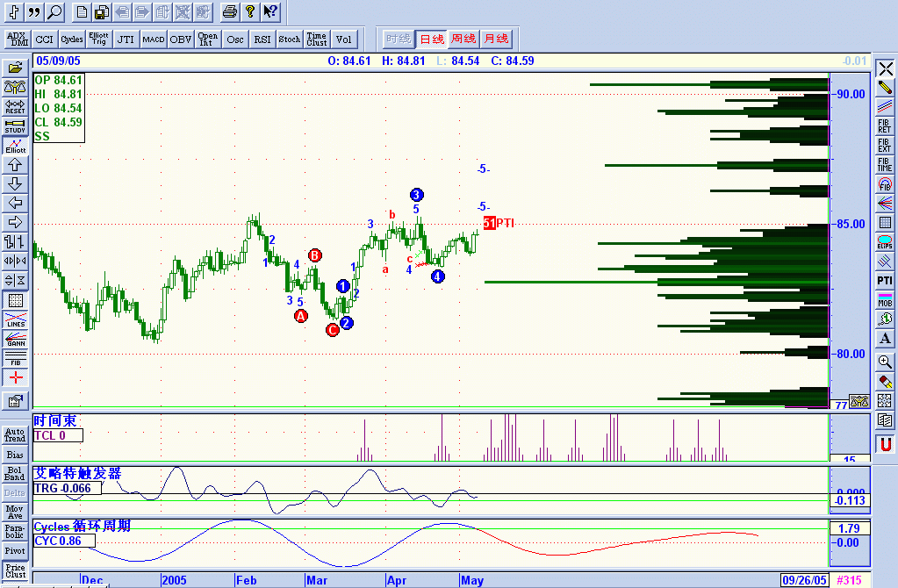
Task: Toggle the RSI indicator button
Action: pos(262,39)
